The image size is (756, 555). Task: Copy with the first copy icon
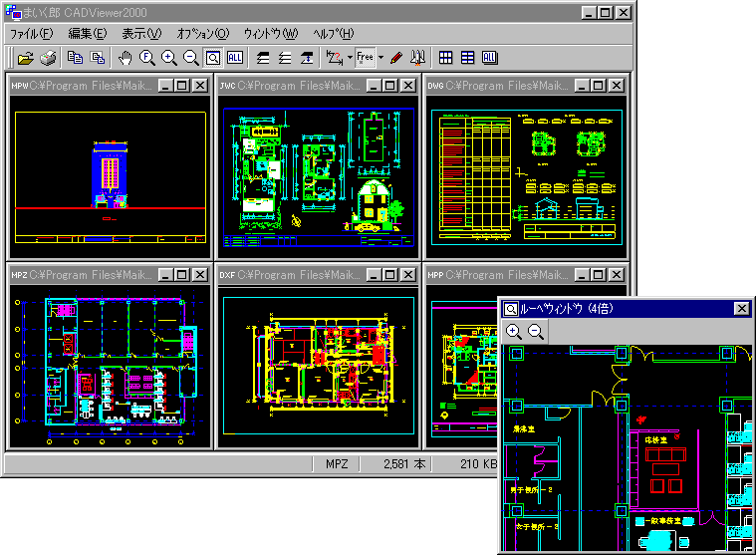tap(75, 58)
